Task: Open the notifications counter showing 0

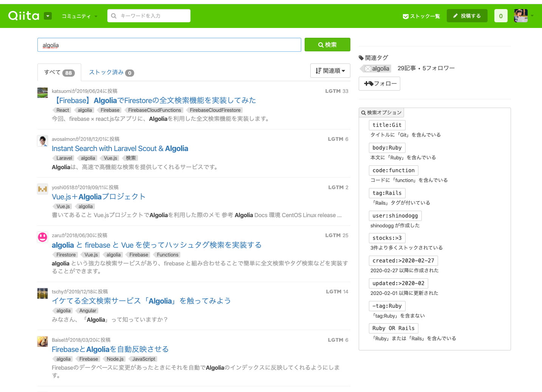Action: (x=501, y=16)
